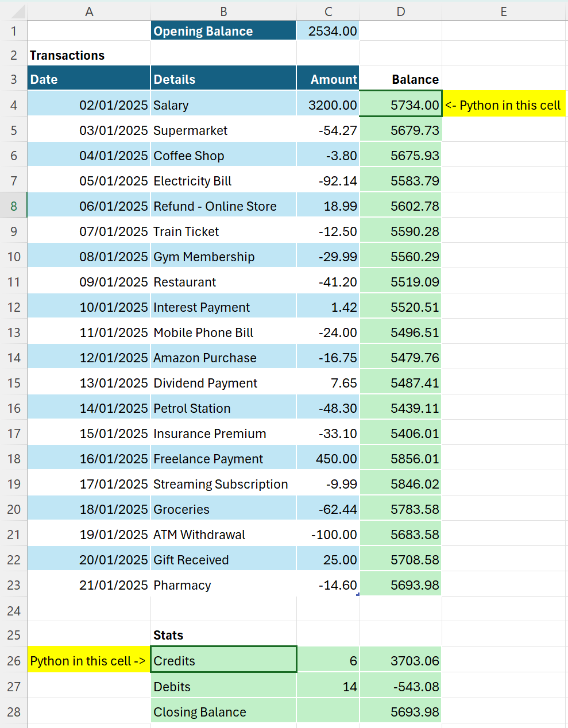Select the Freelance Payment details cell

[x=223, y=459]
